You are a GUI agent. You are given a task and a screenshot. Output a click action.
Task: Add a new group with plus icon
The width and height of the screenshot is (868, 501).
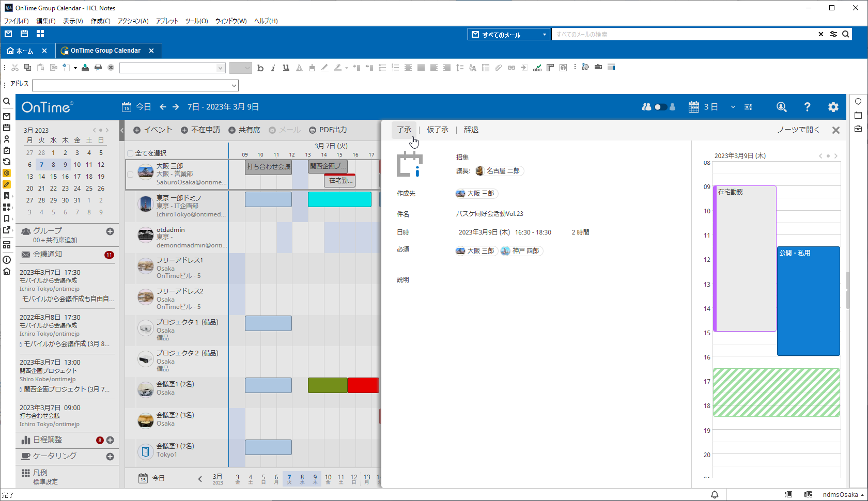pyautogui.click(x=110, y=231)
